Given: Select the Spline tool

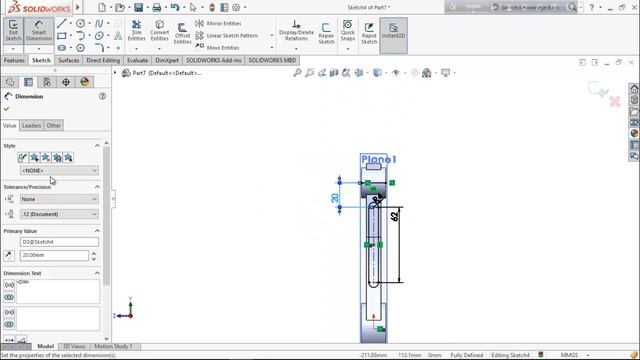Looking at the screenshot, I should [x=99, y=24].
